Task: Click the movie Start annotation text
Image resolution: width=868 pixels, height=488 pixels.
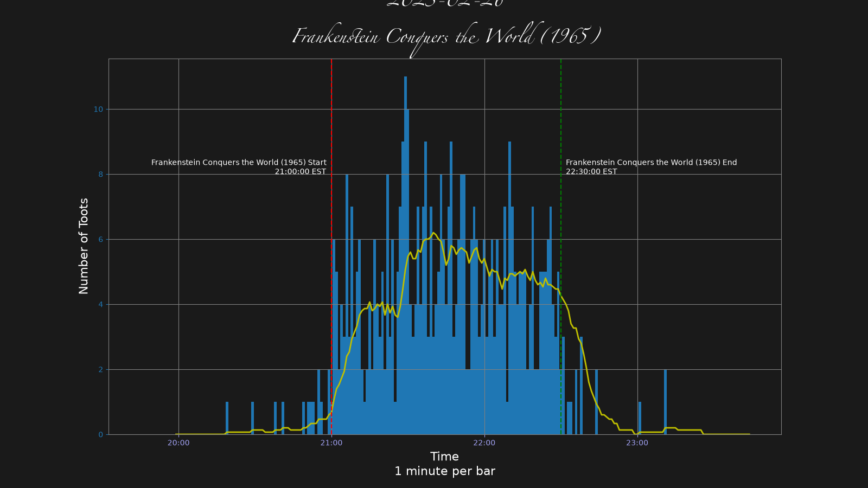Action: click(x=239, y=167)
